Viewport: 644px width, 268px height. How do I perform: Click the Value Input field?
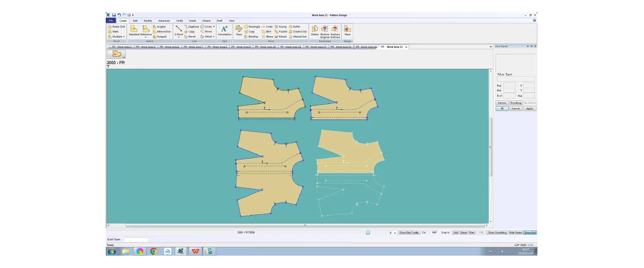tap(516, 79)
